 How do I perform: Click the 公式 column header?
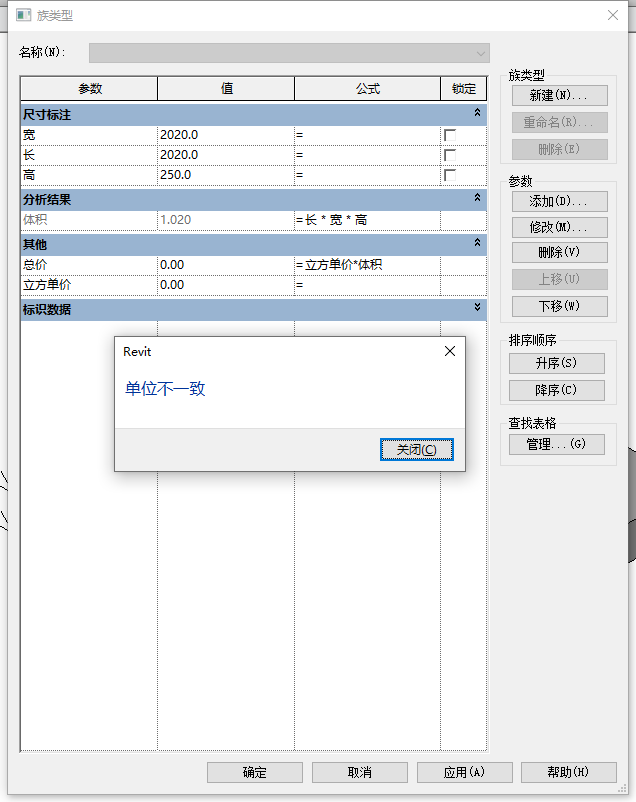[x=367, y=89]
